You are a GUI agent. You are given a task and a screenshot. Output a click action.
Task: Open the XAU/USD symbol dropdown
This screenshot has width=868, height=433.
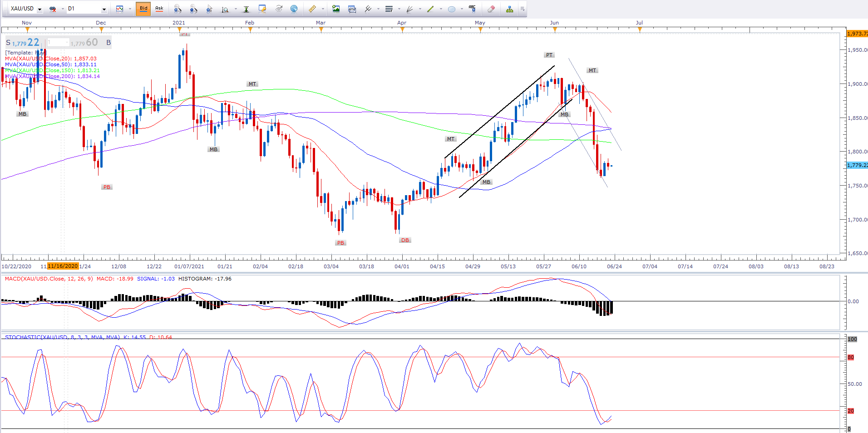39,9
